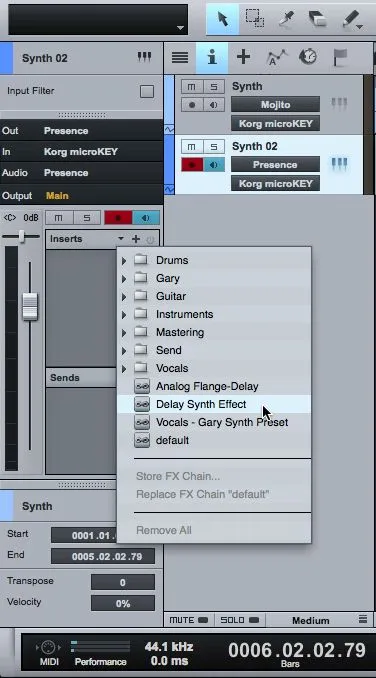376x678 pixels.
Task: Adjust the pan slider knob
Action: click(22, 236)
